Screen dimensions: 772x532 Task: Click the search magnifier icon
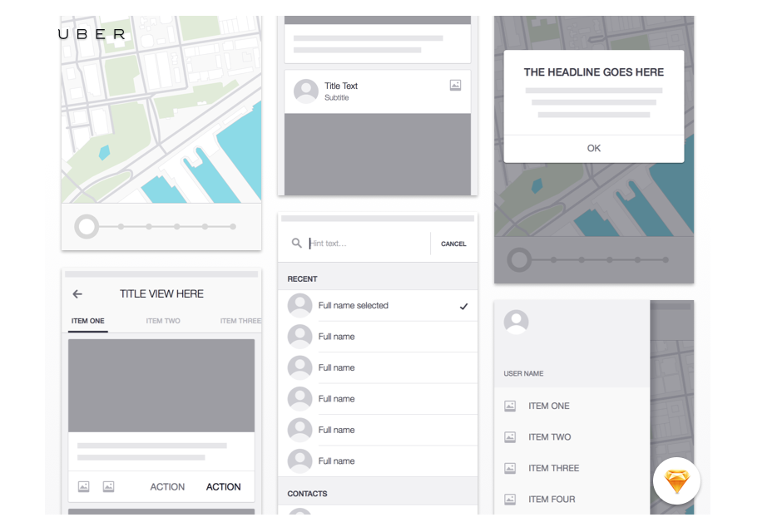[296, 244]
